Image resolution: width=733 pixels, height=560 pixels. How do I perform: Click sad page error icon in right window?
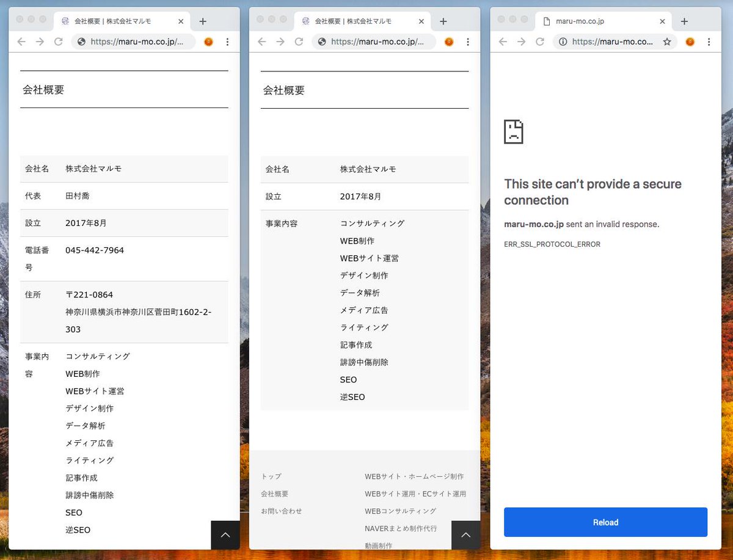click(514, 132)
